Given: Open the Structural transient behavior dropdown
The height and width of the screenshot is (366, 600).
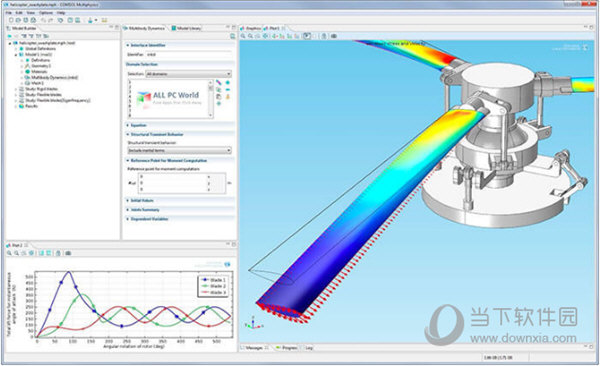Looking at the screenshot, I should (179, 150).
